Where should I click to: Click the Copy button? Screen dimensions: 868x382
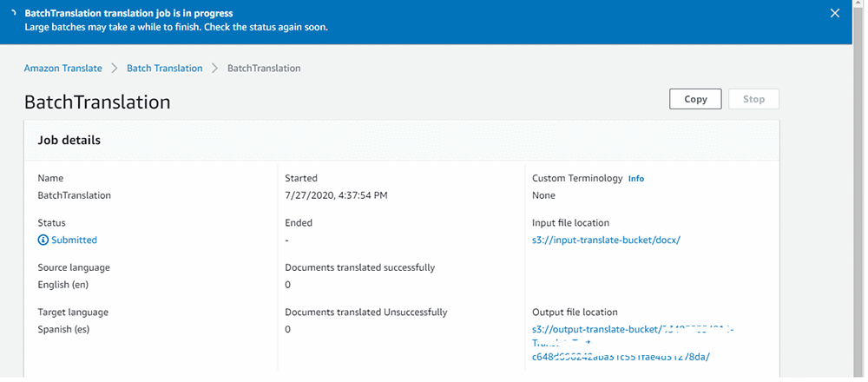coord(695,99)
